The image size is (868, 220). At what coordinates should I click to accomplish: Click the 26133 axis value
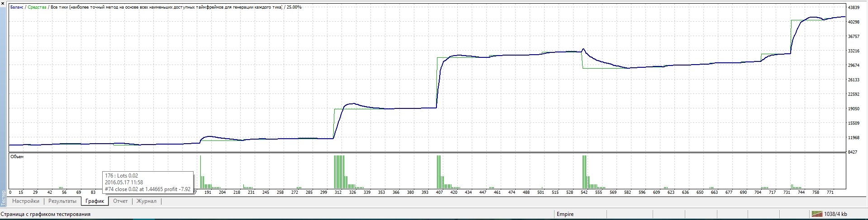click(x=854, y=80)
